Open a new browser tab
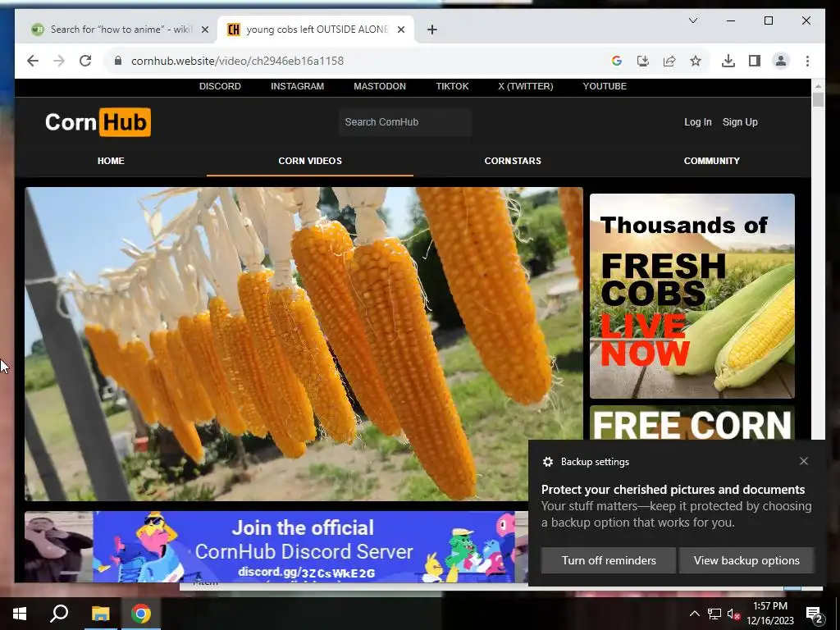The width and height of the screenshot is (840, 630). pyautogui.click(x=432, y=30)
